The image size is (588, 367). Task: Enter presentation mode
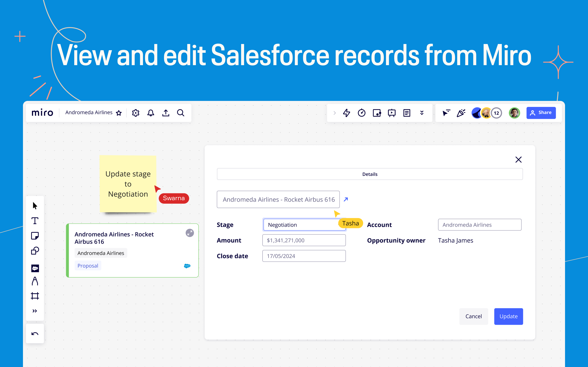391,113
